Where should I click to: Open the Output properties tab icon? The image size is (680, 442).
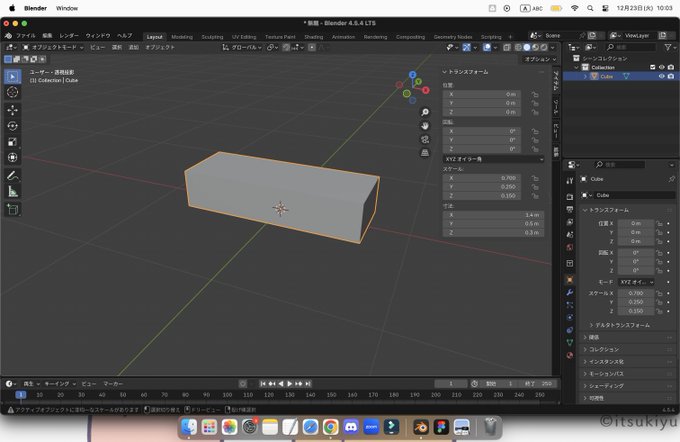tap(570, 210)
